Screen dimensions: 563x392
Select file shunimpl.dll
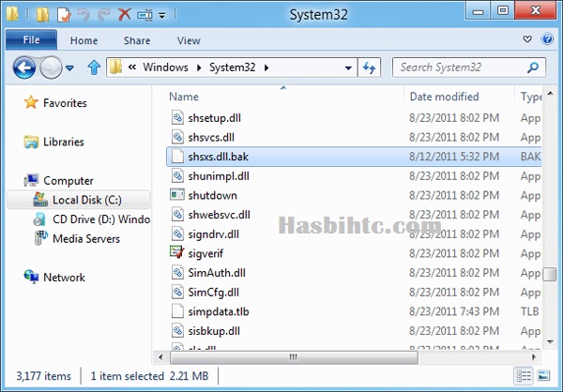219,176
